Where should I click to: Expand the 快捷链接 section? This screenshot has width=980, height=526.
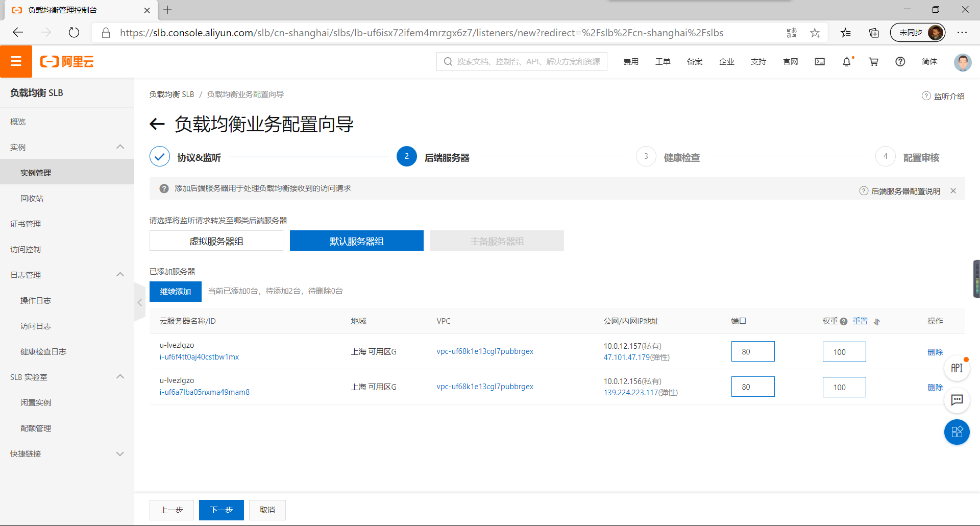120,453
